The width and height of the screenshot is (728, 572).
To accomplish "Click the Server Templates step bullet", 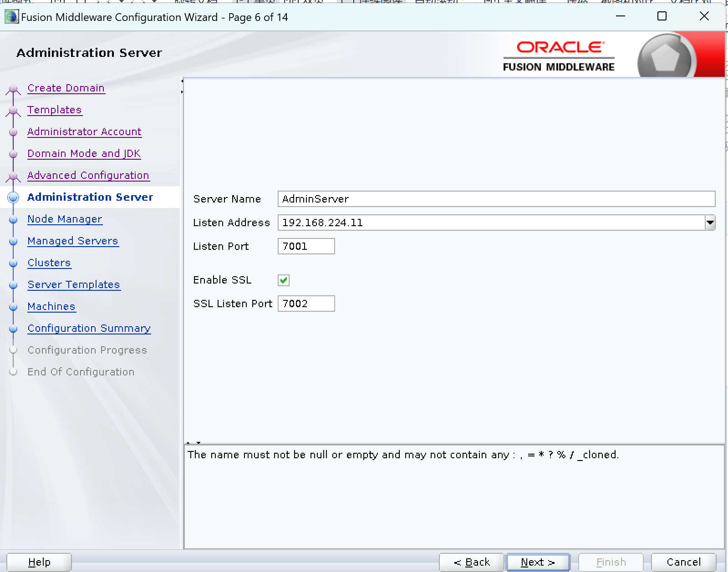I will [x=14, y=285].
